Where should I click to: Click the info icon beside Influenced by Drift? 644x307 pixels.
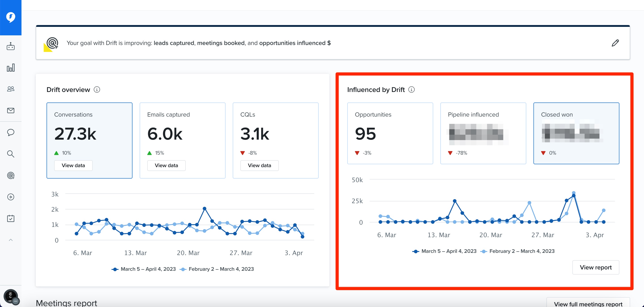pyautogui.click(x=412, y=90)
